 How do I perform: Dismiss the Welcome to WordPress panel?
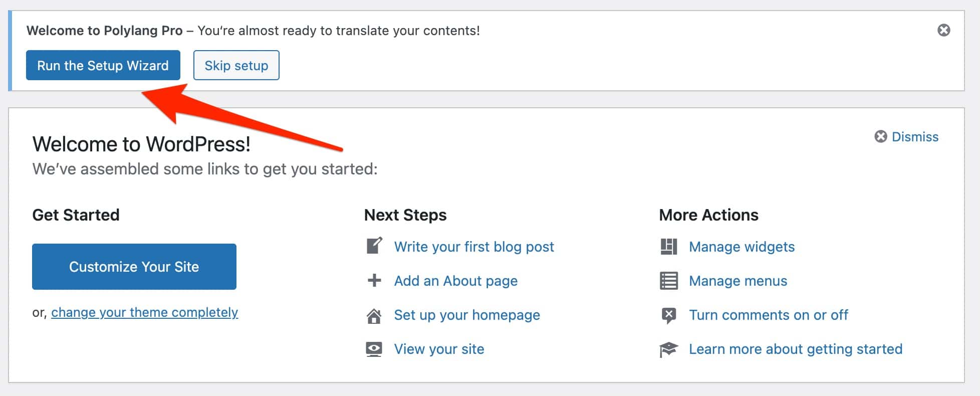tap(915, 136)
